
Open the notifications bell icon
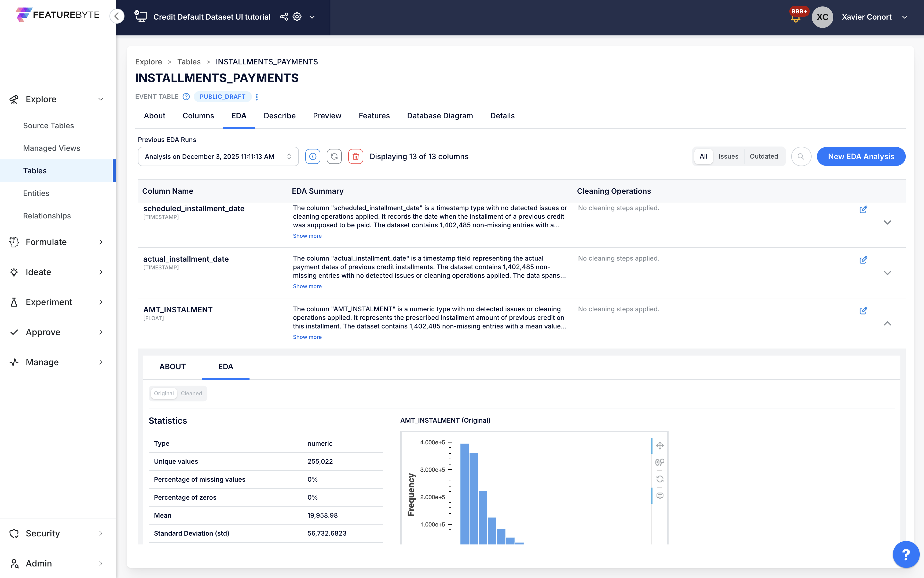pos(795,18)
